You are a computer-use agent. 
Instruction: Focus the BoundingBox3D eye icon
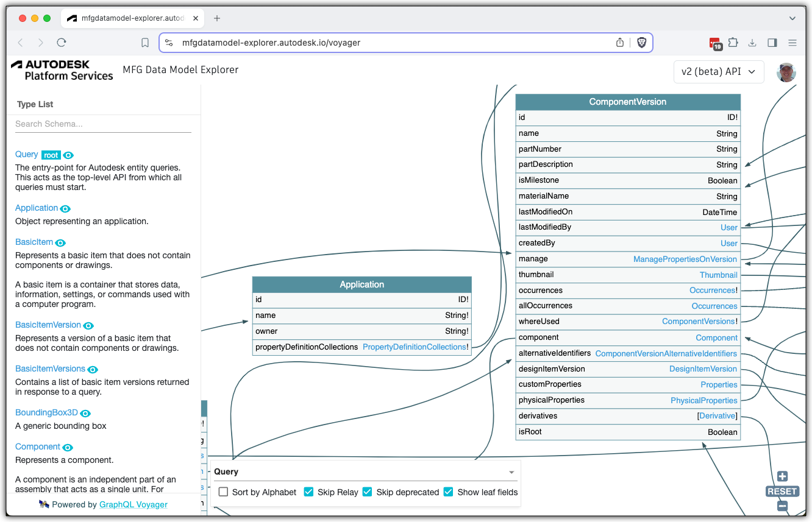pyautogui.click(x=85, y=414)
